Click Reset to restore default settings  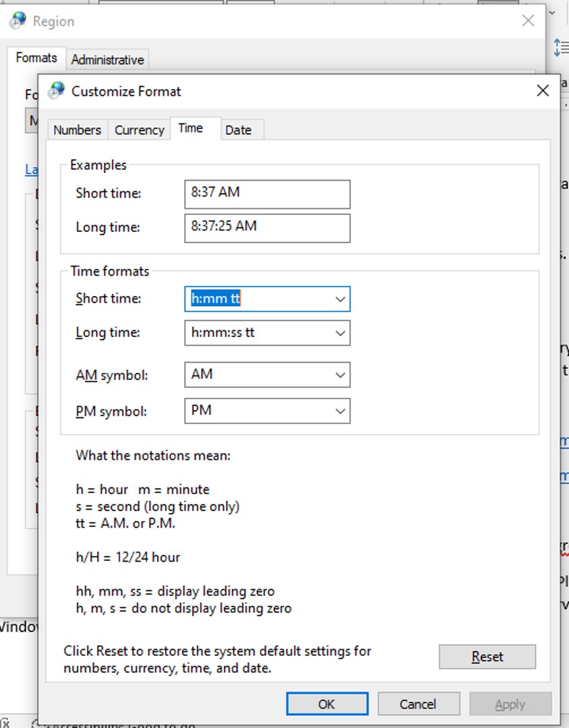tap(487, 657)
